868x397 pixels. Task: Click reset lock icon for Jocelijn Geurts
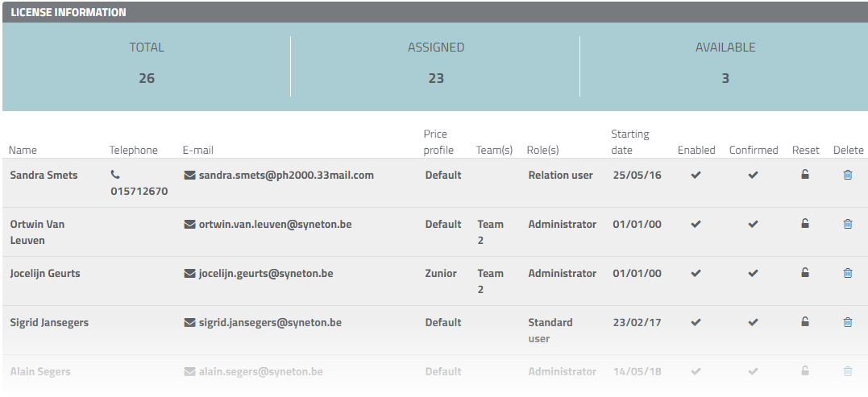(804, 273)
